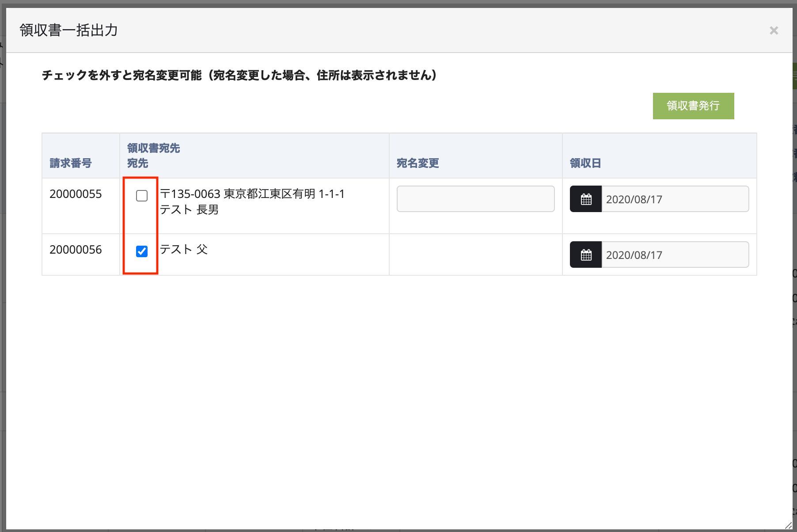Click the テスト 長男 recipient name
The image size is (797, 532).
tap(189, 209)
